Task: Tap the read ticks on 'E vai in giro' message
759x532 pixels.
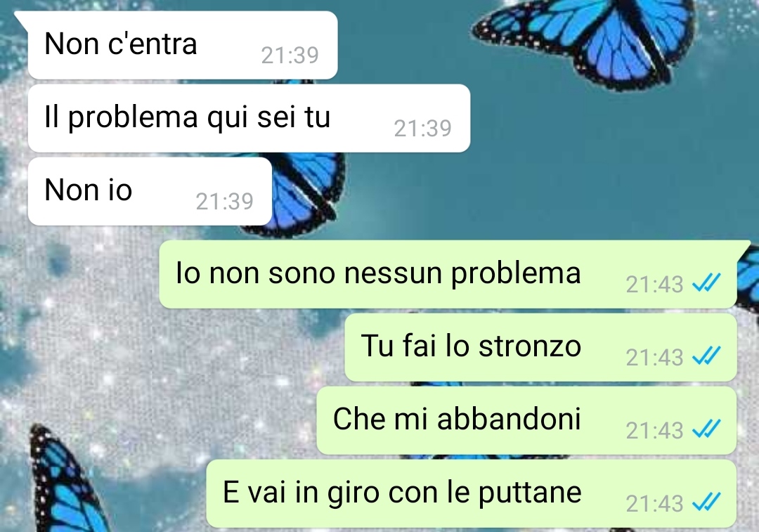Action: [707, 502]
